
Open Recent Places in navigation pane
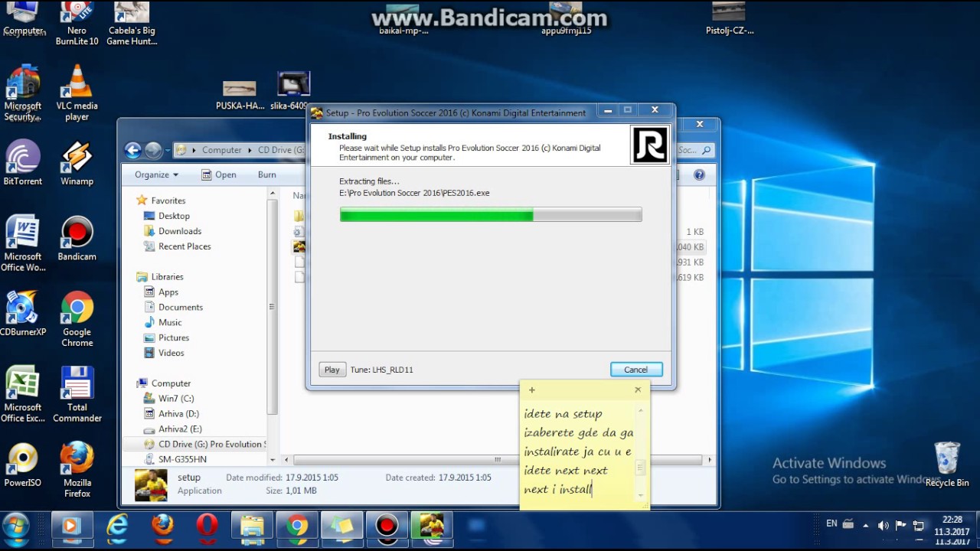point(185,246)
